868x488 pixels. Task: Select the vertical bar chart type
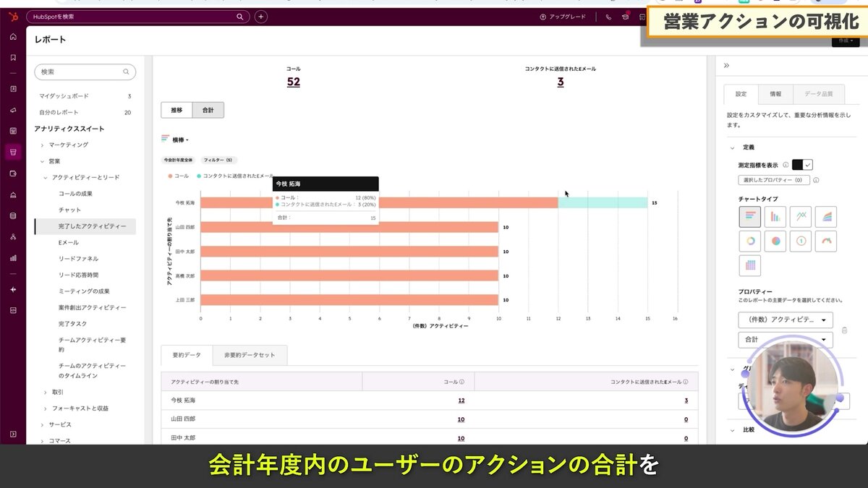point(775,216)
